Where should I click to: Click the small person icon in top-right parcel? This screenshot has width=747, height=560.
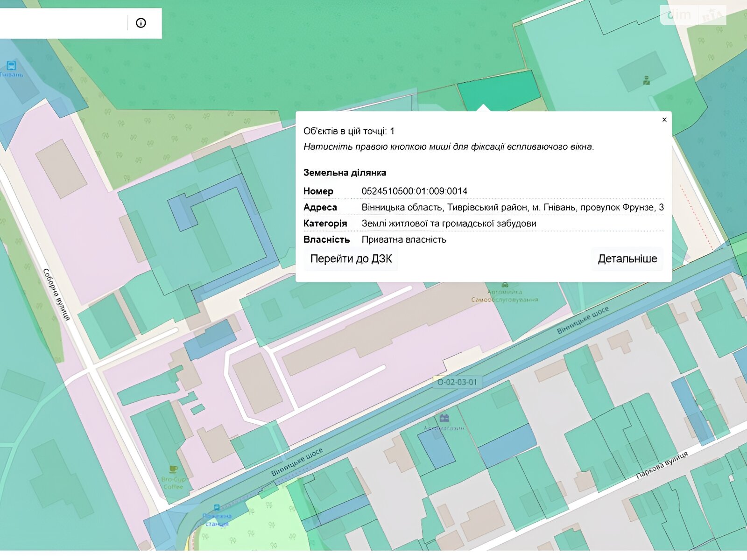[647, 80]
